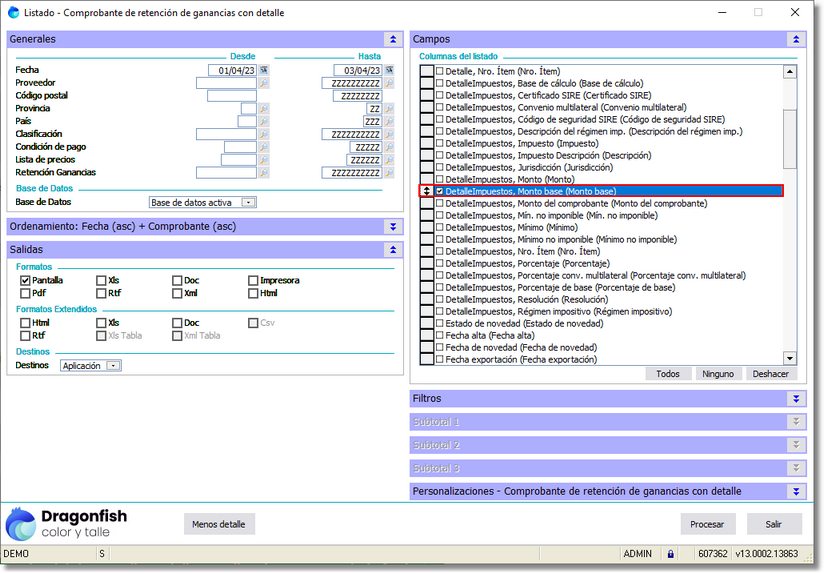The width and height of the screenshot is (824, 574).
Task: Click the Fecha Desde date field
Action: pyautogui.click(x=232, y=70)
